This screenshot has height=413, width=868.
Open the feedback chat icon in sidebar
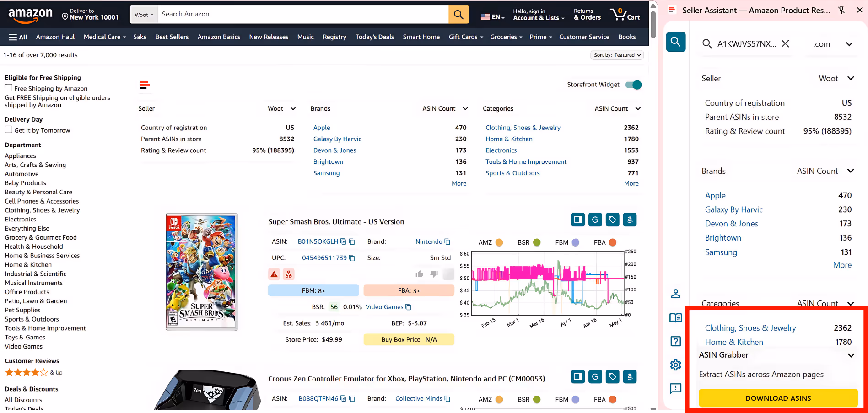coord(676,388)
